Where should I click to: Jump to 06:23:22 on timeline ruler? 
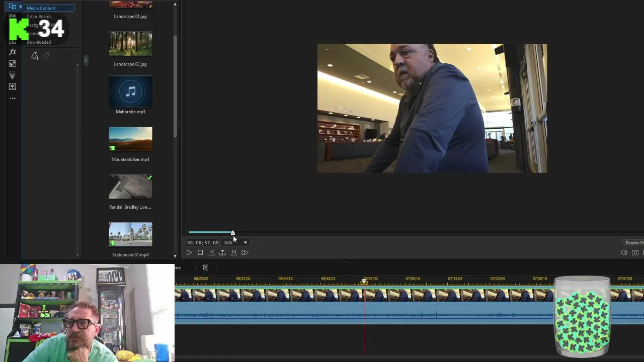201,279
